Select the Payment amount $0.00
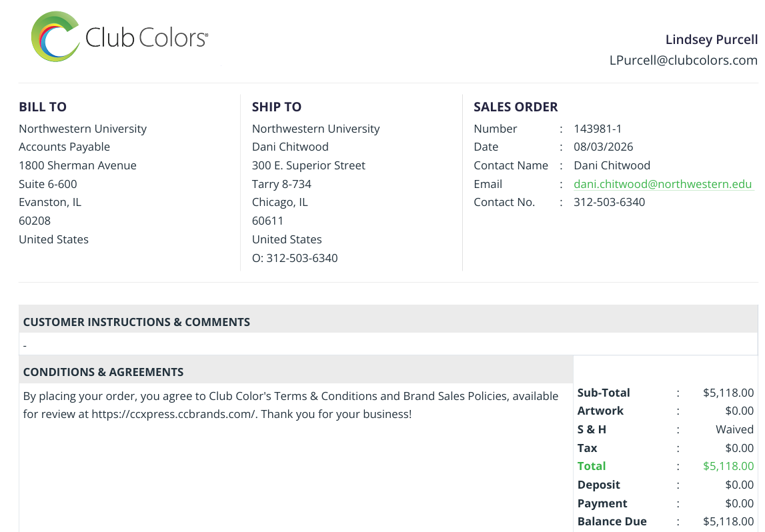Viewport: 765px width, 532px height. pyautogui.click(x=739, y=503)
